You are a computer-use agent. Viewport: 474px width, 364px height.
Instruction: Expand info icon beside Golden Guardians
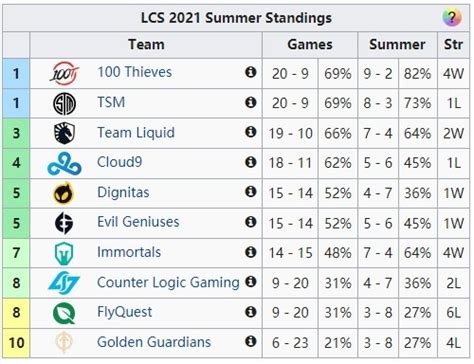click(251, 341)
